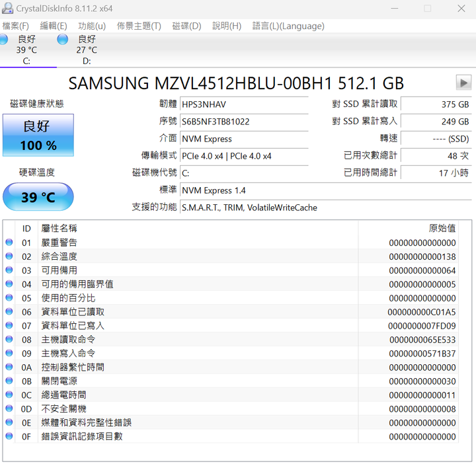The height and width of the screenshot is (466, 476).
Task: Click the supported features field S.M.A.R.T., TRIM
Action: (326, 208)
